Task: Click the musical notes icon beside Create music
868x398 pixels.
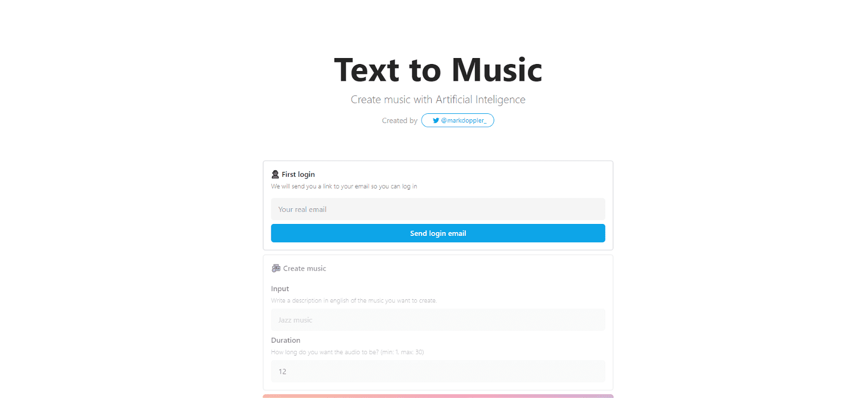Action: point(276,268)
